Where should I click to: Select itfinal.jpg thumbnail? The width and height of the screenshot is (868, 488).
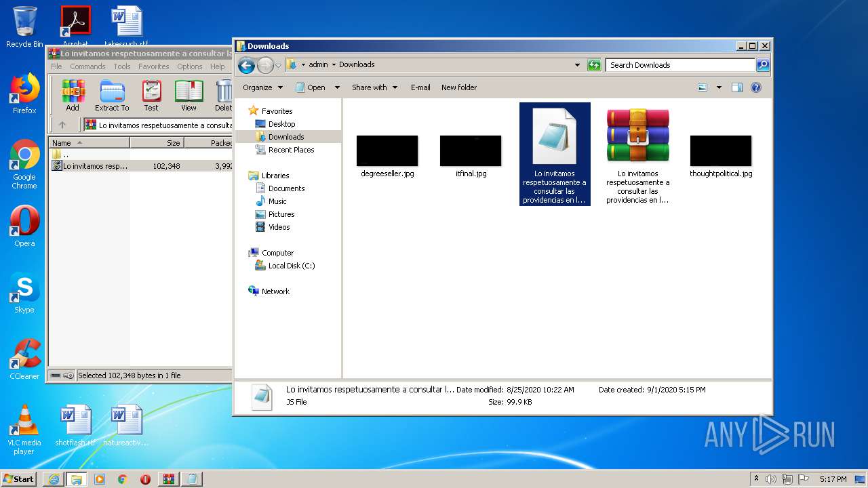point(471,150)
